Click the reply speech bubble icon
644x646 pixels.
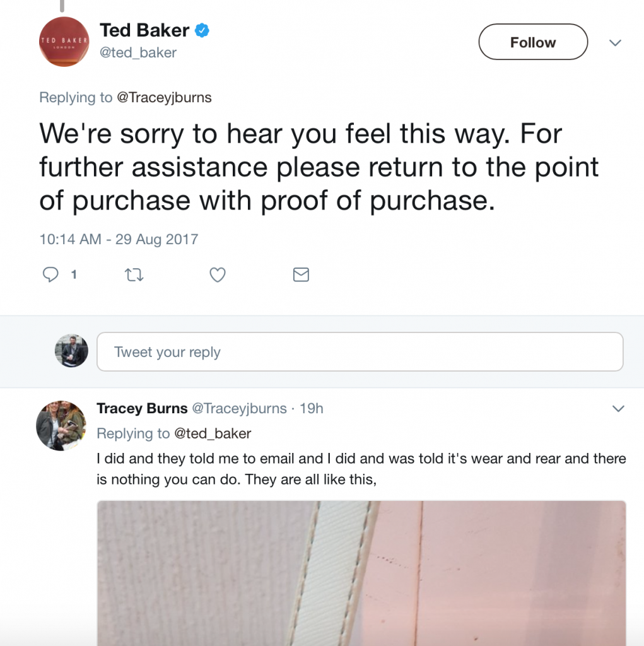point(50,274)
